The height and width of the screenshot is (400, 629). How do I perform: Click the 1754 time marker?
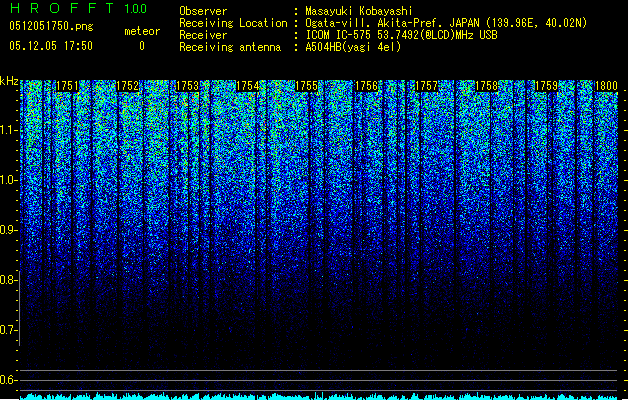tap(248, 86)
